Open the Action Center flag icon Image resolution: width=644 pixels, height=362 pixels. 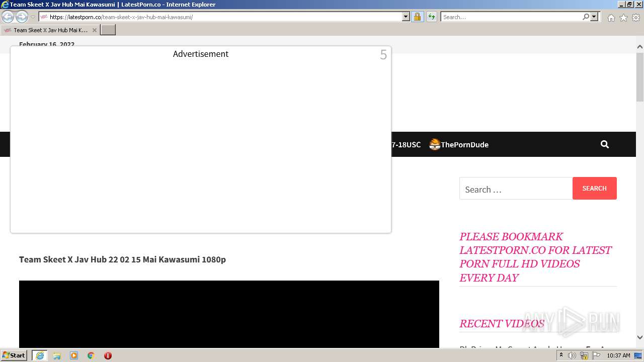click(x=596, y=355)
